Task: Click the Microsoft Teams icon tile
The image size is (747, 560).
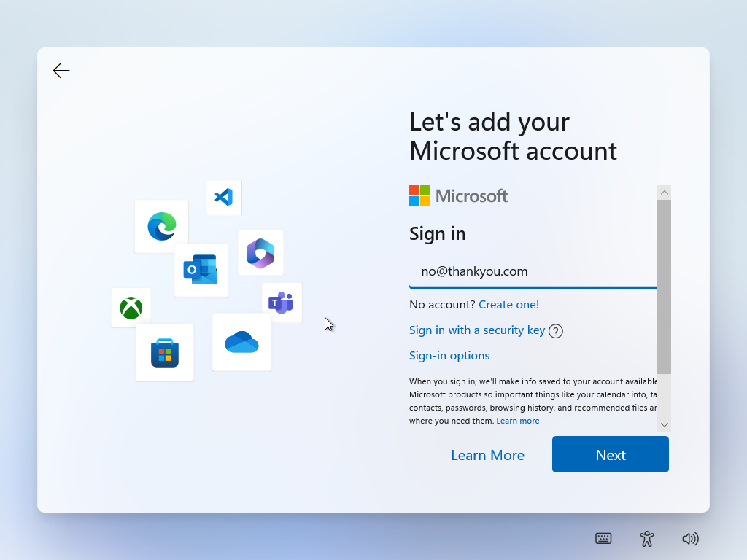Action: [282, 303]
